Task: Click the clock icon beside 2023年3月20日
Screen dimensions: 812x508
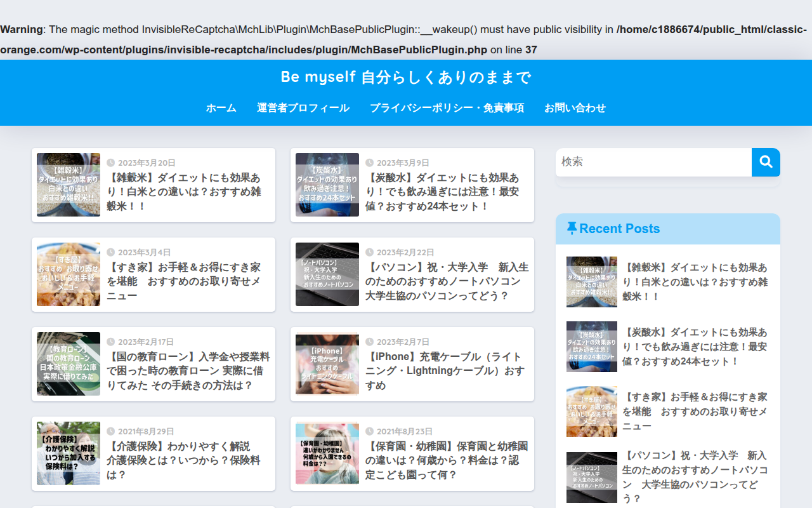Action: tap(111, 163)
